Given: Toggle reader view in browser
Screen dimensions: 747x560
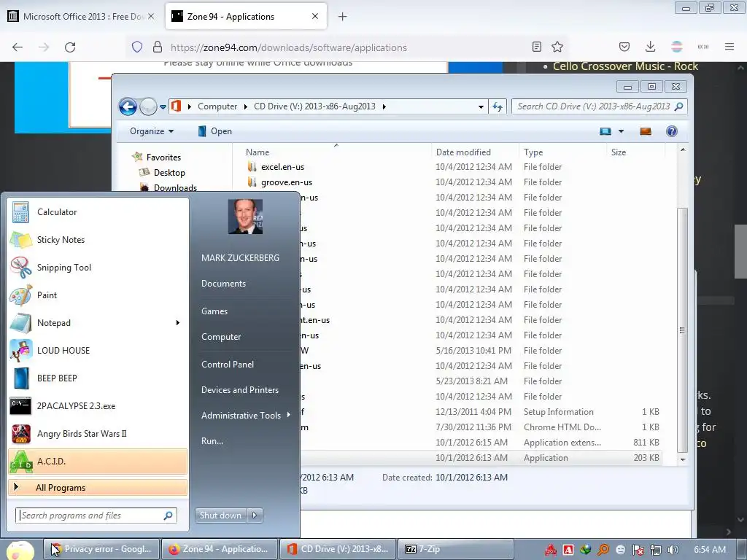Looking at the screenshot, I should tap(536, 47).
